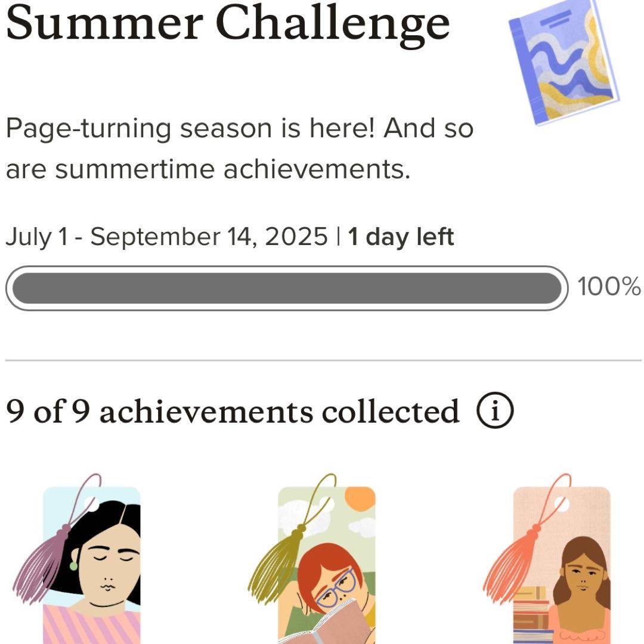
Task: Tap the green earring on sleeping woman
Action: 73,566
